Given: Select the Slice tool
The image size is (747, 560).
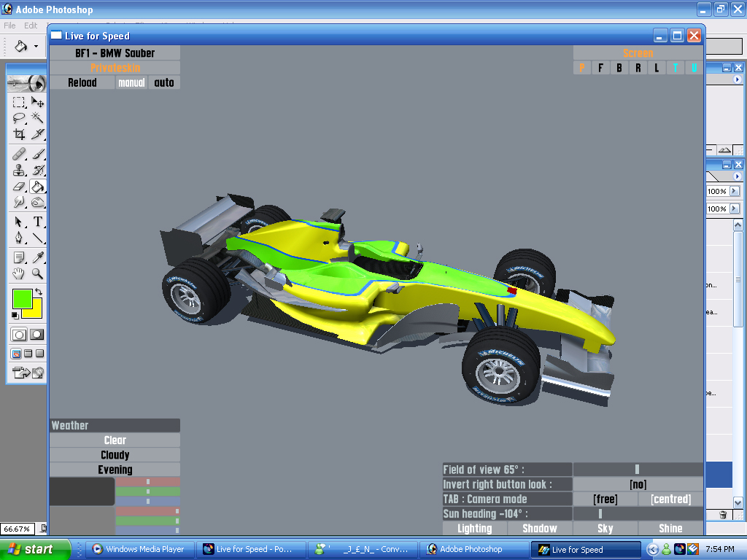Looking at the screenshot, I should coord(37,134).
